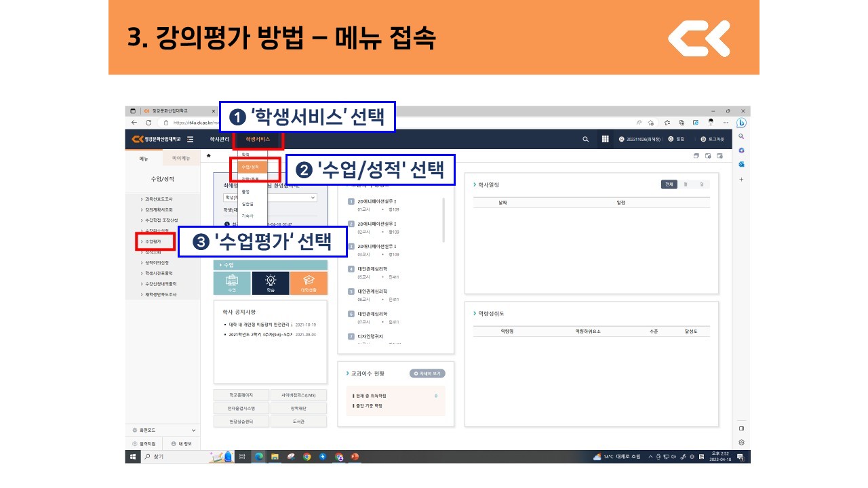The width and height of the screenshot is (868, 488).
Task: Expand the 과목선호도조사 sidebar item
Action: pos(160,199)
